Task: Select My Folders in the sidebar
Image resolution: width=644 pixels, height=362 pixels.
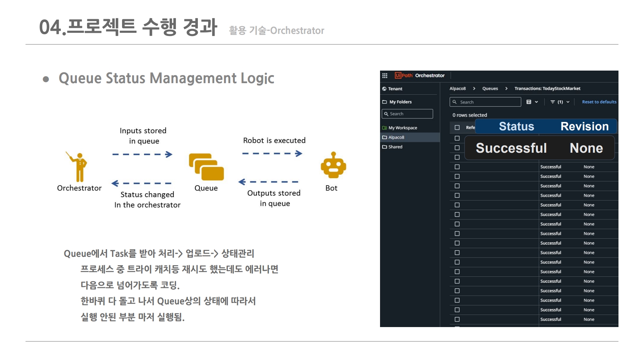Action: coord(397,102)
